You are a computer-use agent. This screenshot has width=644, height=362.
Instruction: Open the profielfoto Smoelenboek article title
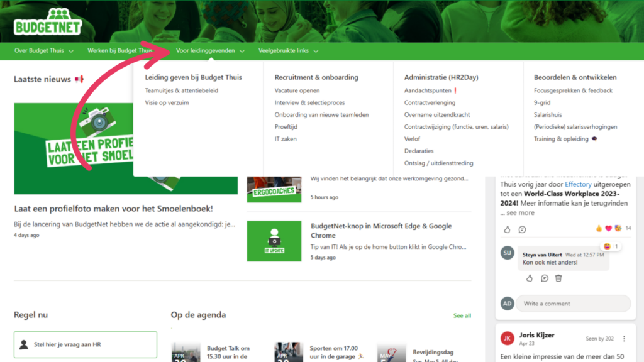(113, 209)
